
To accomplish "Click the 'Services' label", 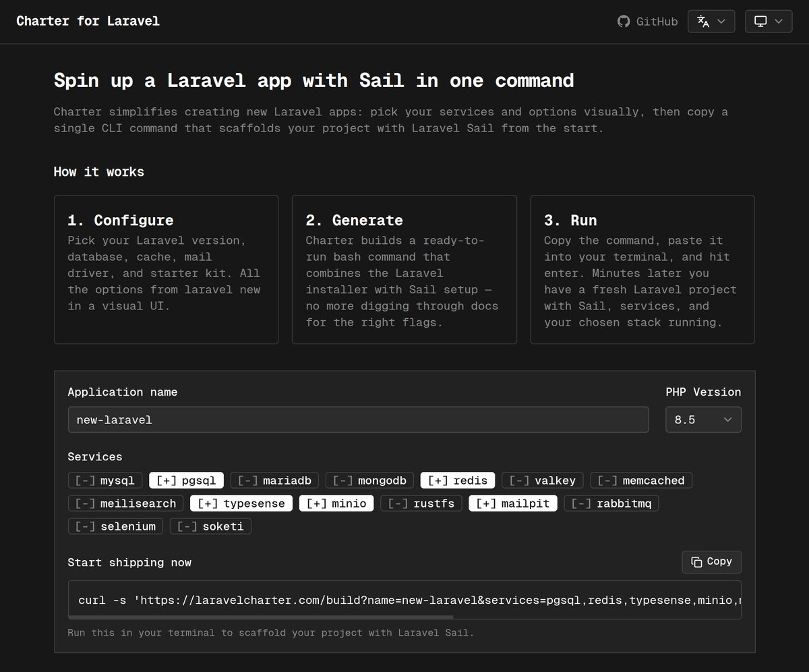I will pyautogui.click(x=95, y=457).
